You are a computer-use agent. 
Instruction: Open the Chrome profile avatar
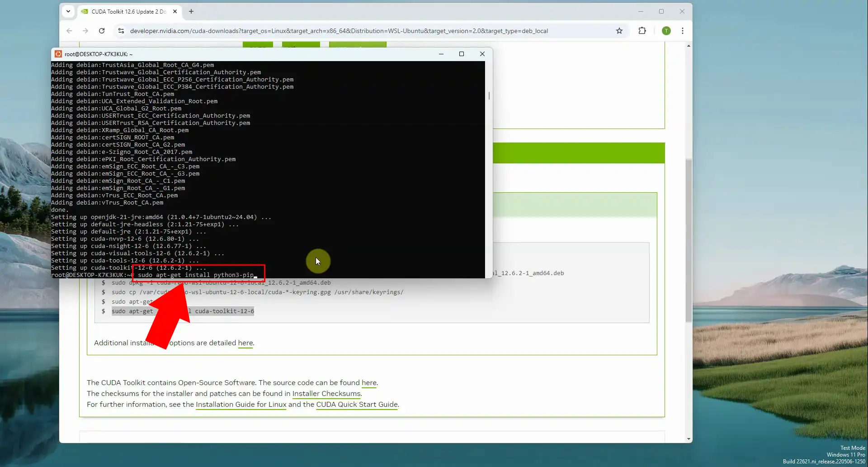tap(666, 31)
